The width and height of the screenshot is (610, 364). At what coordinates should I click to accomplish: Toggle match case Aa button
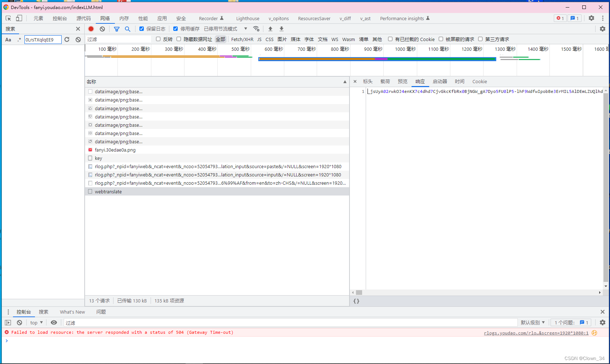8,40
